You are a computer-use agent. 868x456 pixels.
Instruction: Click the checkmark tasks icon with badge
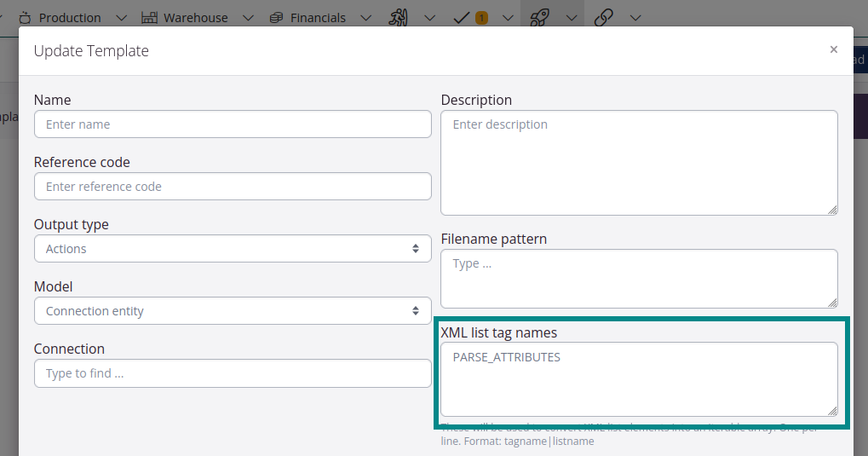(x=463, y=17)
